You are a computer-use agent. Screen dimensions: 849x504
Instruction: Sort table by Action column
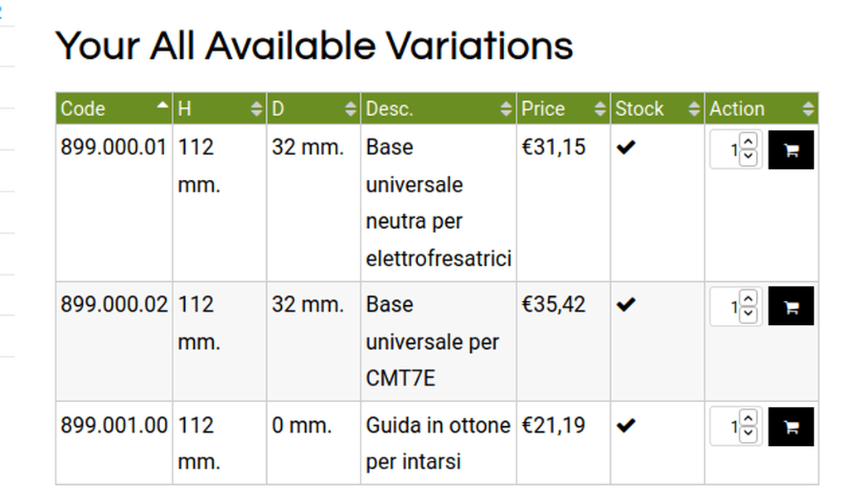pos(761,109)
